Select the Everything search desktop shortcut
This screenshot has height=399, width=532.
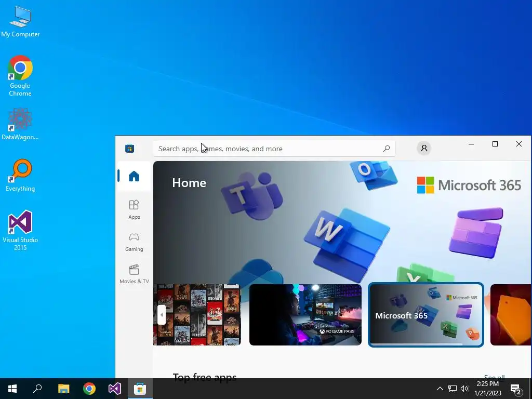pos(20,176)
